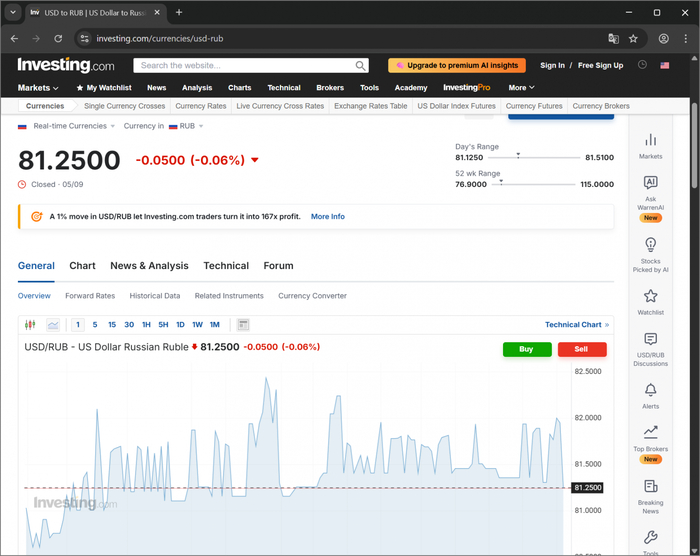Image resolution: width=700 pixels, height=556 pixels.
Task: Open the browser tab search dropdown
Action: point(13,13)
